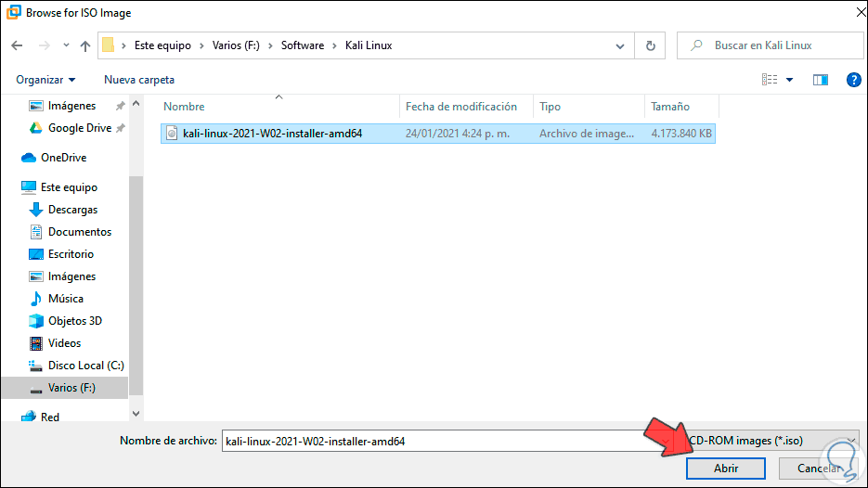Click Varios (F:) in the address bar

pyautogui.click(x=236, y=45)
